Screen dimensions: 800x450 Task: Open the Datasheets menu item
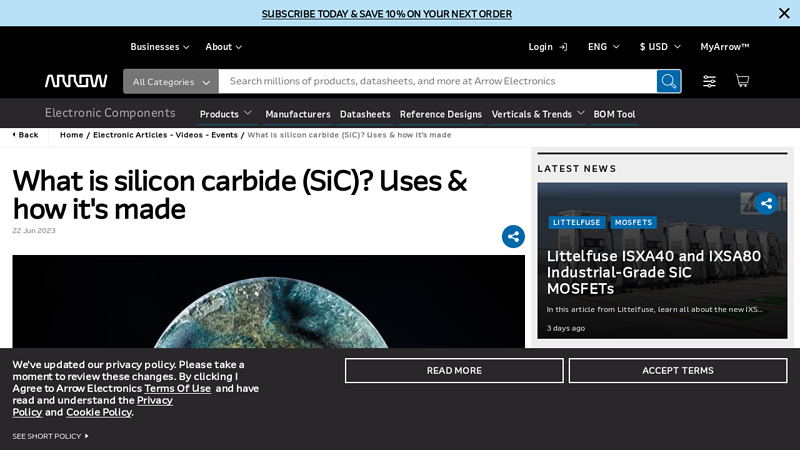pos(365,114)
